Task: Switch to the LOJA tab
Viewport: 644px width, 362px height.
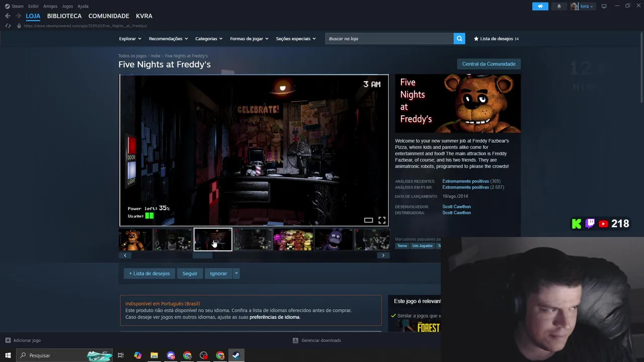Action: (33, 16)
